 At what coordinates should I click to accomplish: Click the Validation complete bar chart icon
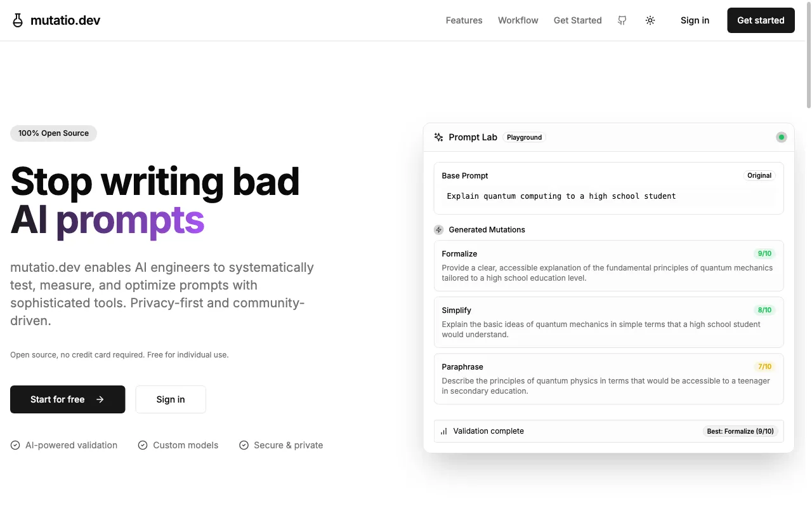[444, 431]
